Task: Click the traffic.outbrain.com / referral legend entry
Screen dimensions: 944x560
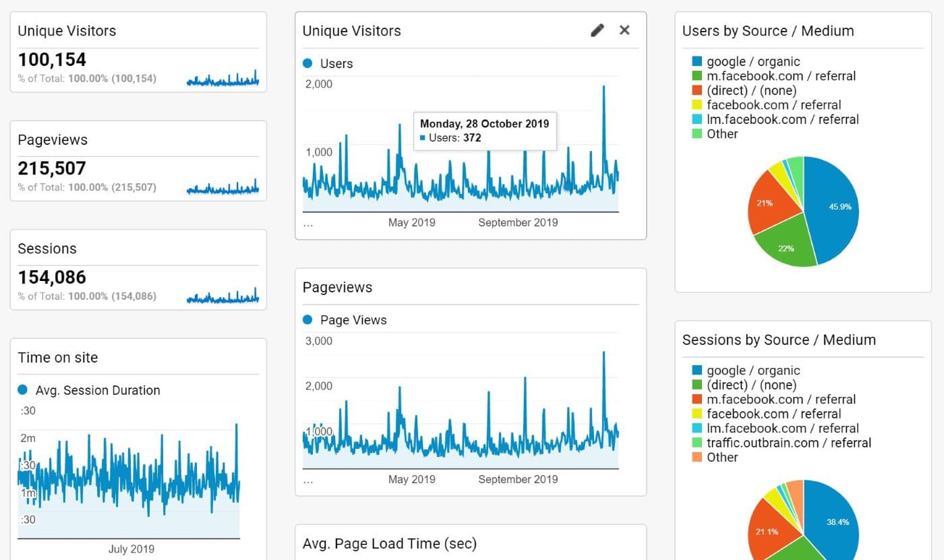Action: pyautogui.click(x=788, y=443)
